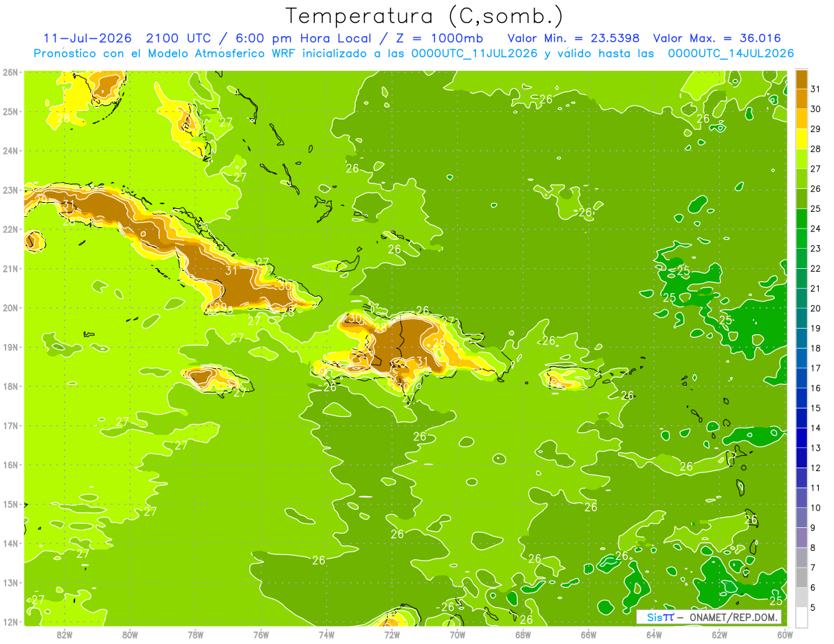Click the '17N' latitude axis label
Screen dimensions: 834x644
10,425
